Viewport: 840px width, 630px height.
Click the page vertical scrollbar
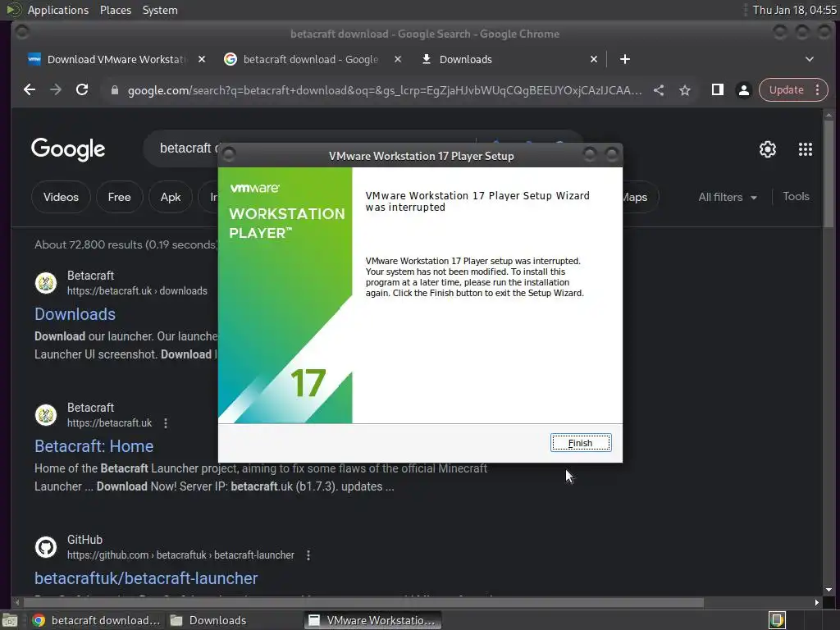tap(829, 172)
